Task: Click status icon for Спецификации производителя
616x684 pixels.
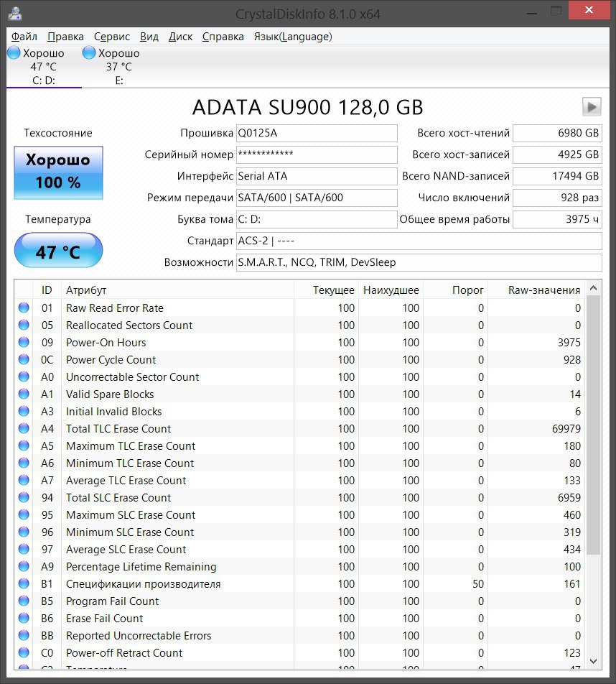Action: click(24, 583)
